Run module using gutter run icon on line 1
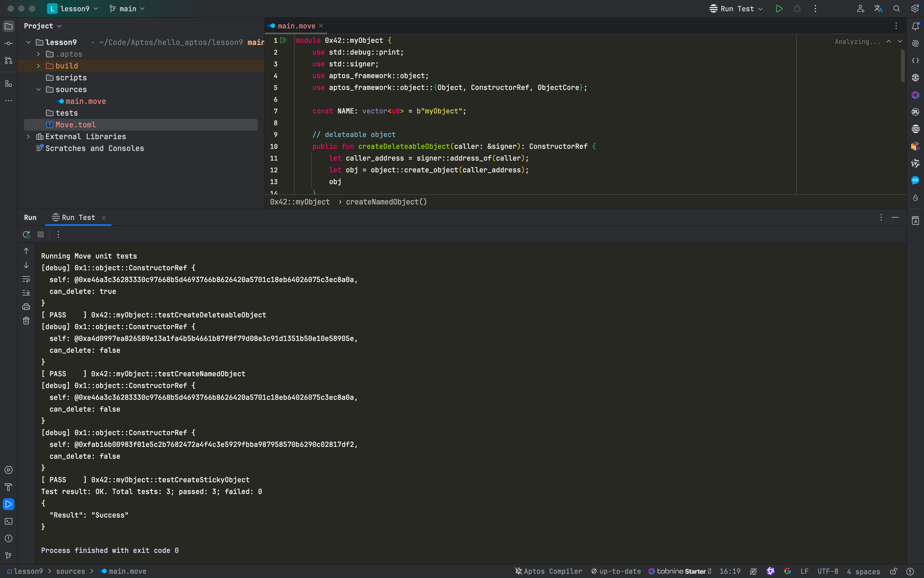The image size is (924, 578). pos(283,40)
